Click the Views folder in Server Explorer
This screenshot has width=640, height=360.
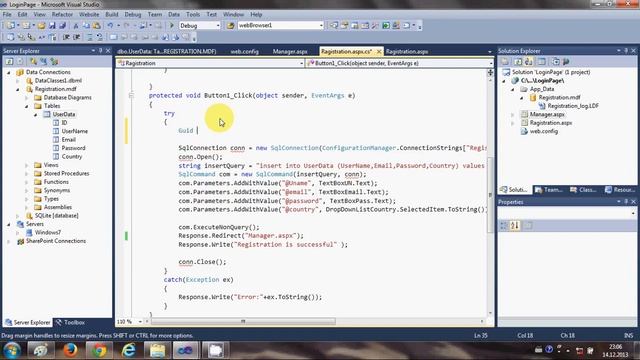point(51,165)
